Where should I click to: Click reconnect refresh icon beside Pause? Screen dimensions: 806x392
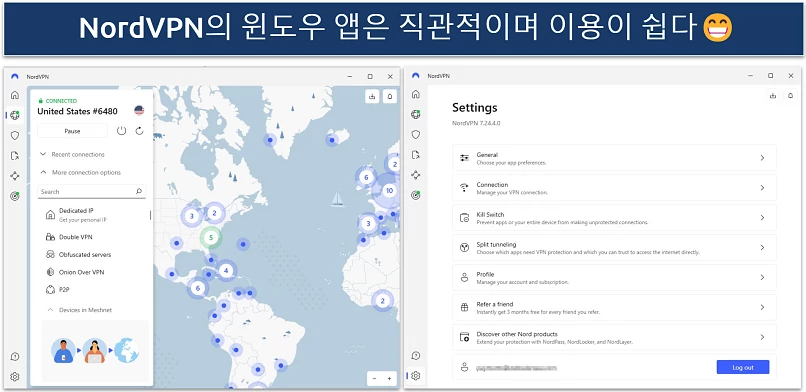[139, 131]
